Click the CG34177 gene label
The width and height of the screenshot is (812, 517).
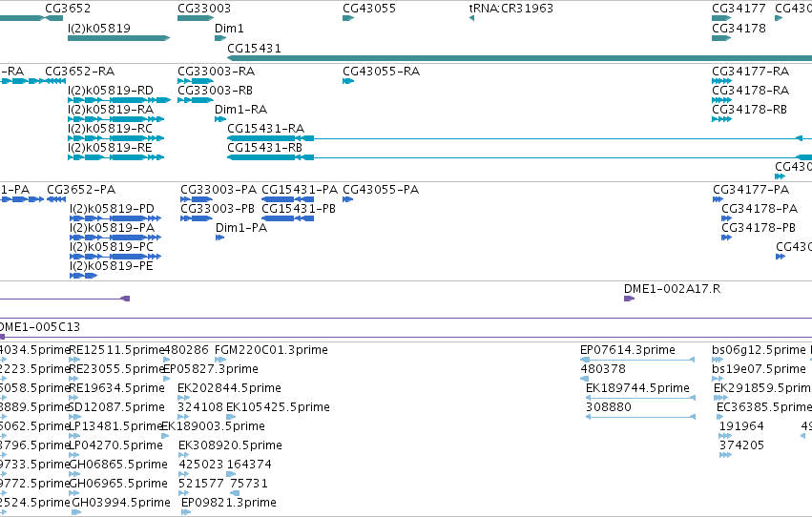point(739,9)
